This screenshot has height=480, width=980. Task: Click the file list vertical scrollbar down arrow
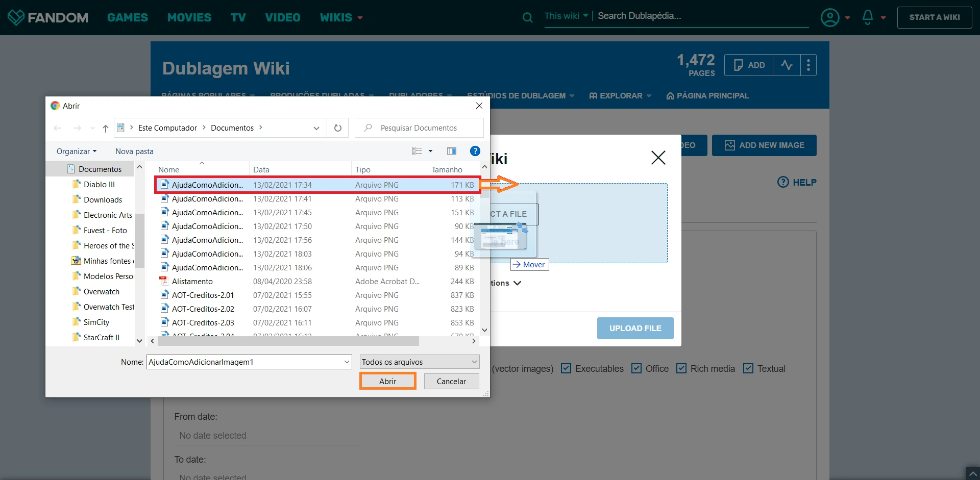484,330
